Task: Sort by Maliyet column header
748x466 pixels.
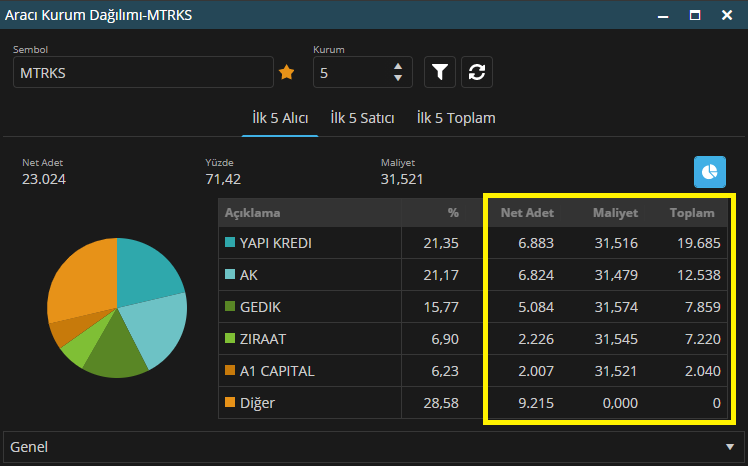Action: click(x=615, y=213)
